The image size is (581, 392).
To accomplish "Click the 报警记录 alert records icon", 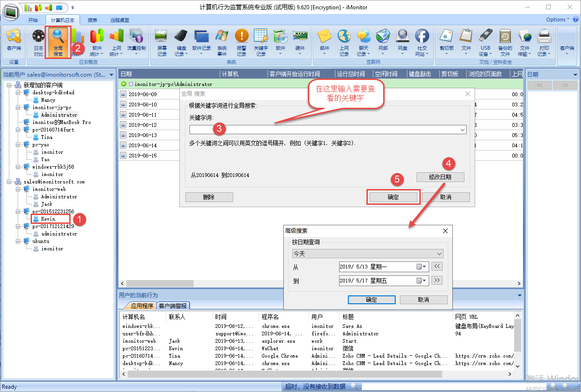I will tap(242, 42).
